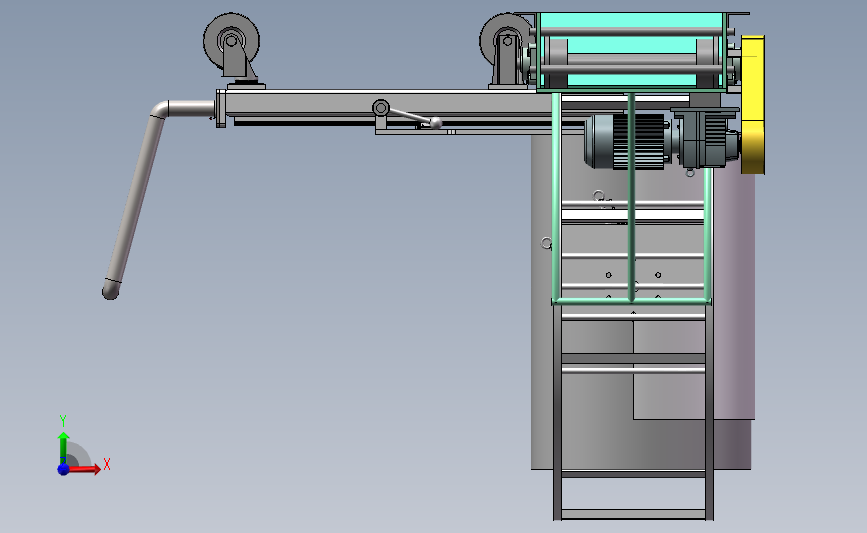Select the right caster wheel near cyan housing

click(x=505, y=40)
